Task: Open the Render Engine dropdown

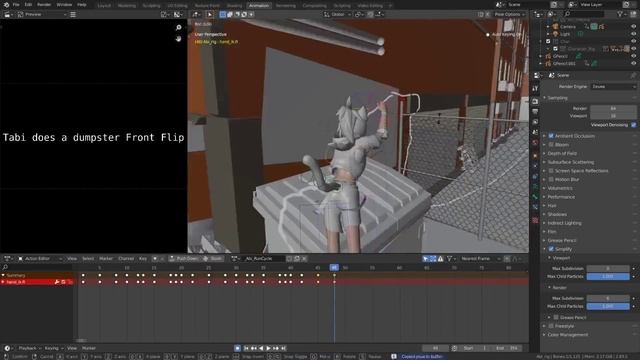Action: tap(613, 87)
